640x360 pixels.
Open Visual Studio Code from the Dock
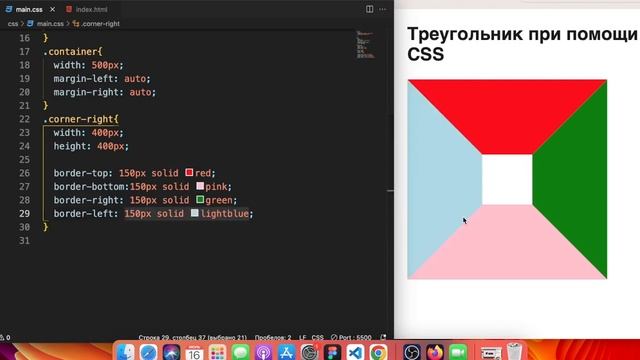coord(355,352)
